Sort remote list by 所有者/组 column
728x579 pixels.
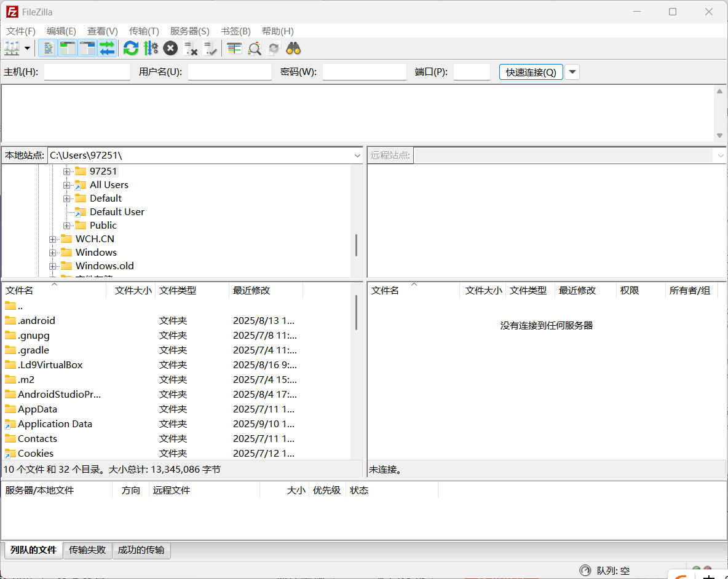tap(691, 291)
